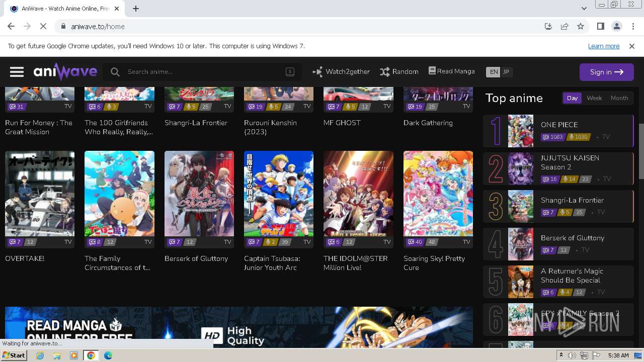This screenshot has width=644, height=362.
Task: Click the Random anime shuffle link
Action: point(399,72)
